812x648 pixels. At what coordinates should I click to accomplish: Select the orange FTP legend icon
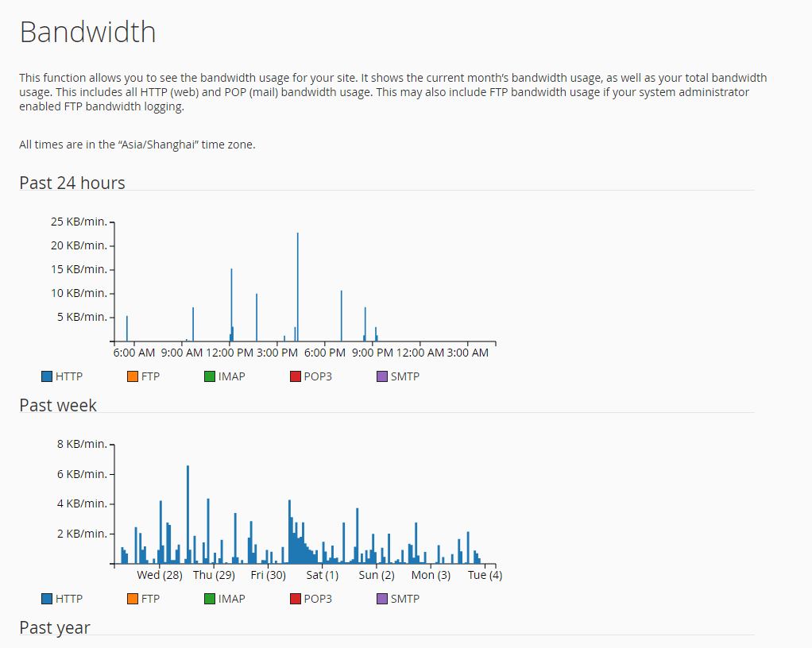(132, 376)
